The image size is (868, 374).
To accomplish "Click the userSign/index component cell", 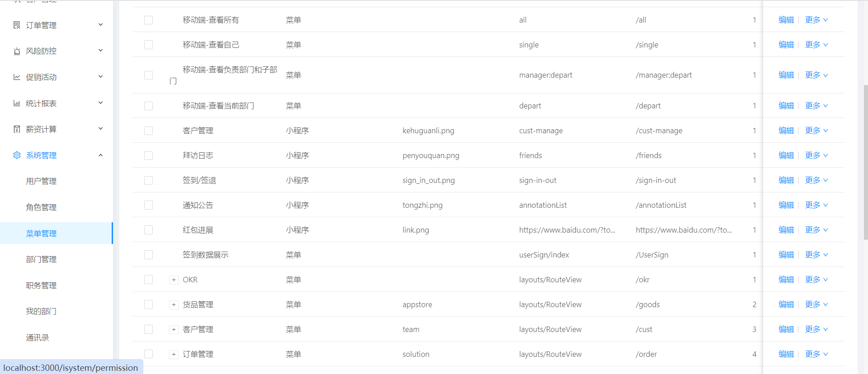I will 544,255.
